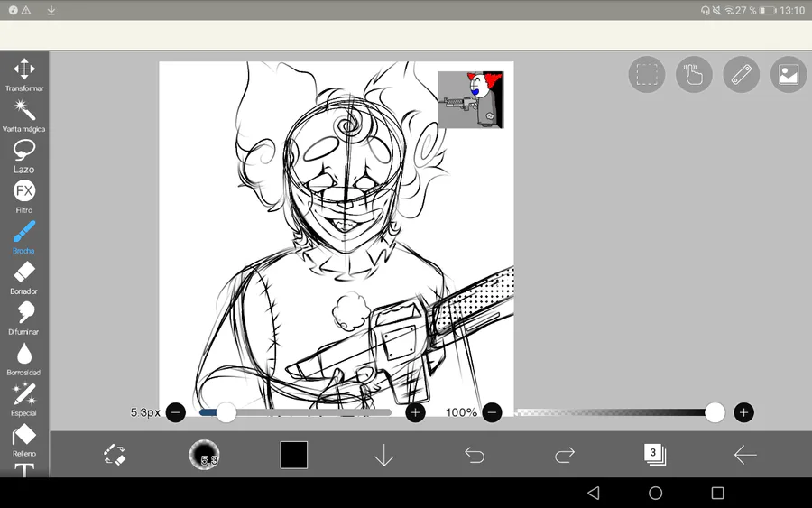Tap the down arrow to hide the toolbar
Screen dimensions: 812x508
383,455
